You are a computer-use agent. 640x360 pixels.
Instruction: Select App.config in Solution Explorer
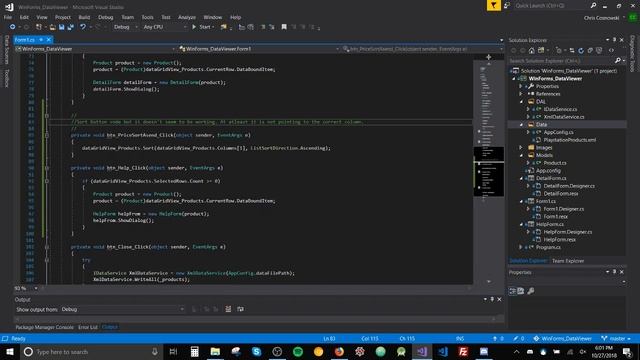[548, 171]
